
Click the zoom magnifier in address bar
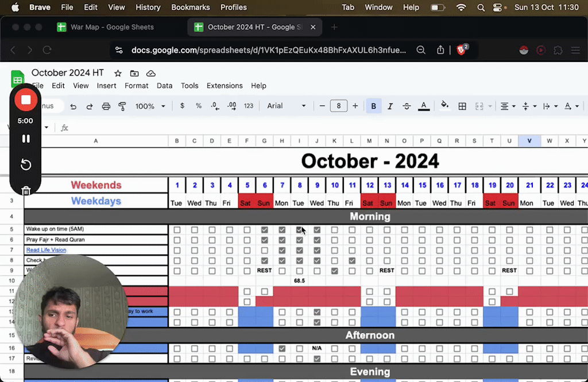pos(421,50)
